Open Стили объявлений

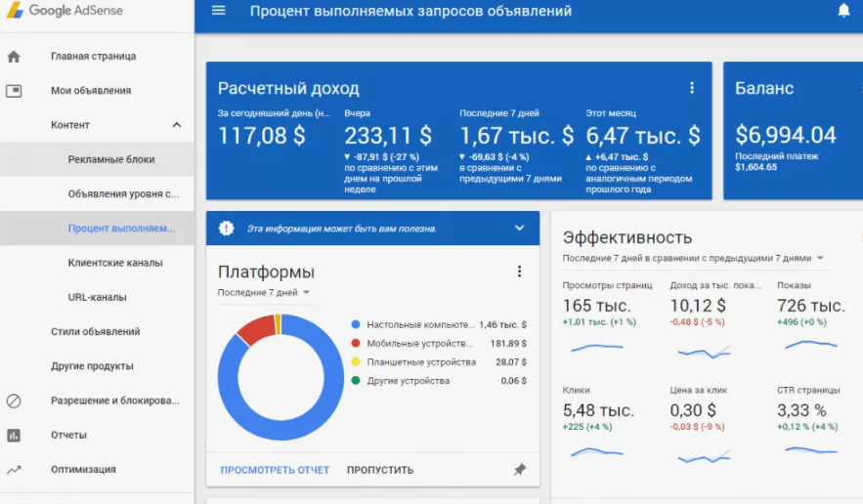[97, 331]
